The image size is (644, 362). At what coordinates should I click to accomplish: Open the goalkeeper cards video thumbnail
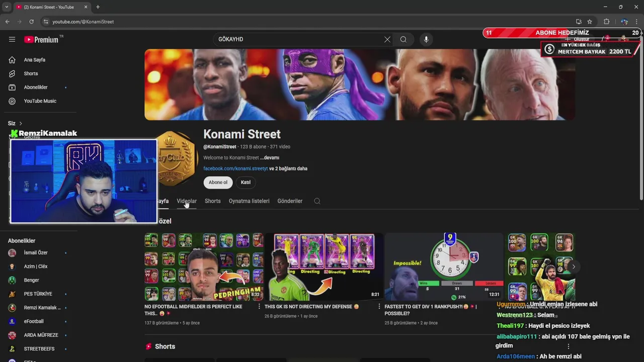tap(324, 267)
